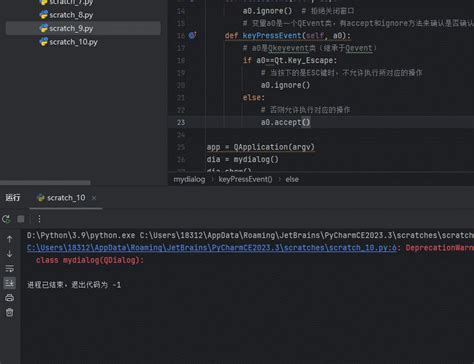Jump down the stack trace with down arrow
This screenshot has width=474, height=364.
9,254
